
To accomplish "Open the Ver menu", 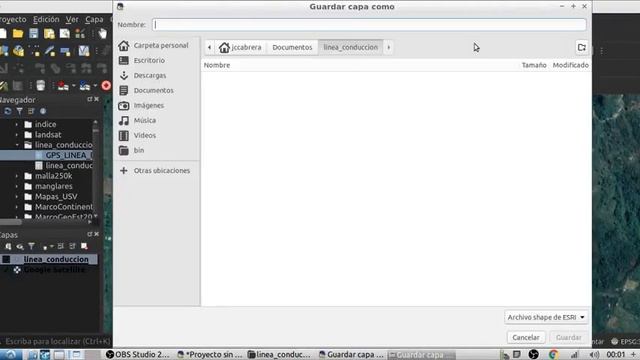I will (x=72, y=19).
